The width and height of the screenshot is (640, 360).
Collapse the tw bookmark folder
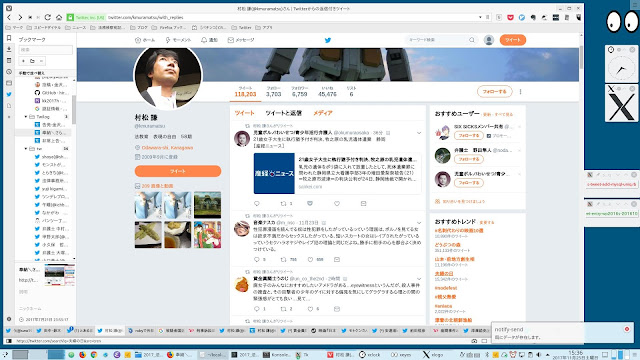click(26, 149)
